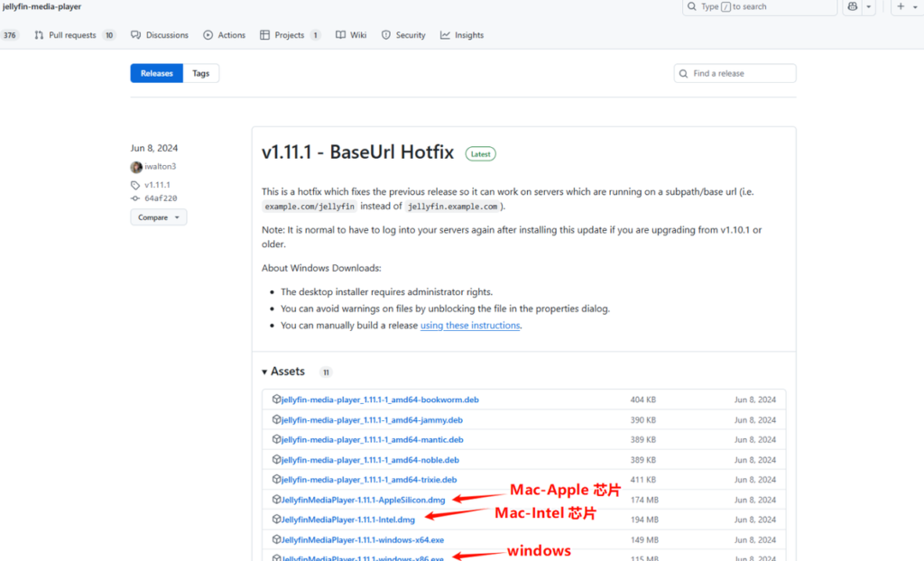Open the Compare dropdown
924x561 pixels.
click(158, 217)
